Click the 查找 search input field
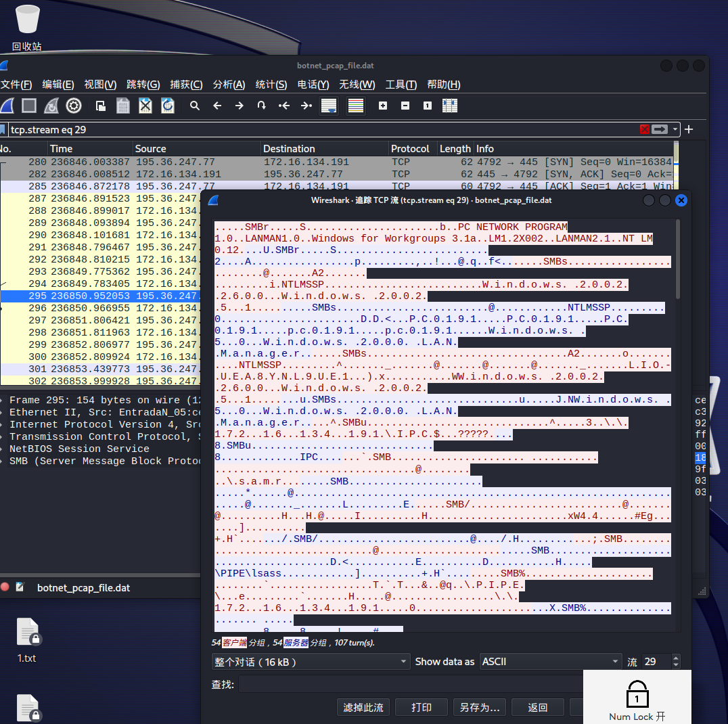728x724 pixels. point(411,685)
